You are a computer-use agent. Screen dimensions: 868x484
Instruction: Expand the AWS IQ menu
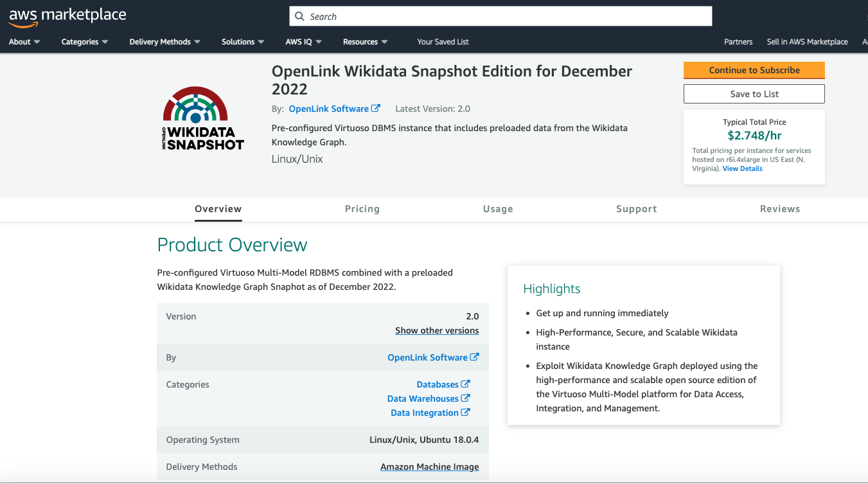[304, 42]
